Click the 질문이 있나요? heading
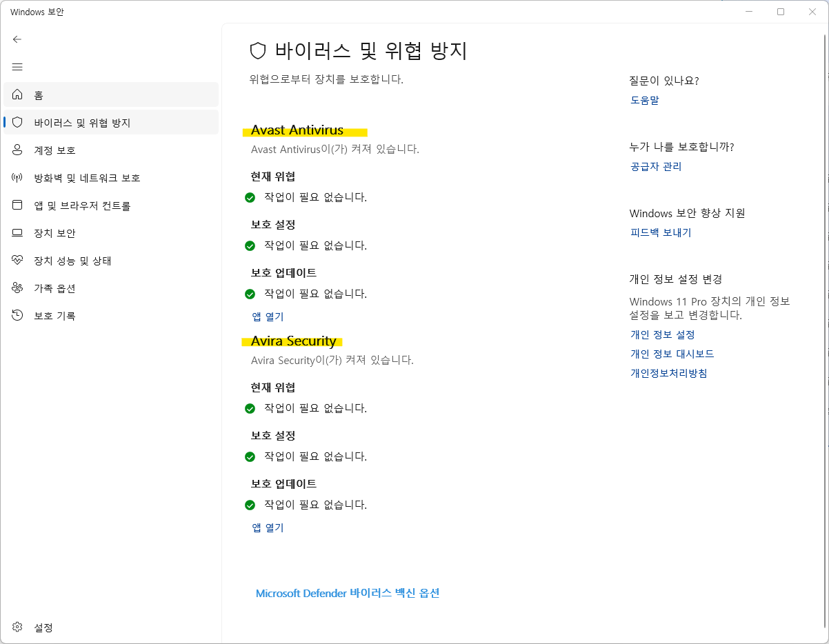 tap(664, 81)
